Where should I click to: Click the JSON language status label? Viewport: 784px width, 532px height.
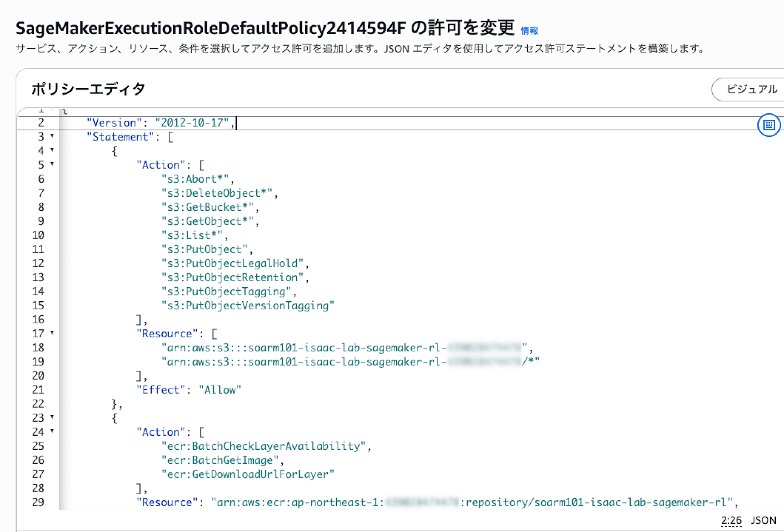pos(763,520)
